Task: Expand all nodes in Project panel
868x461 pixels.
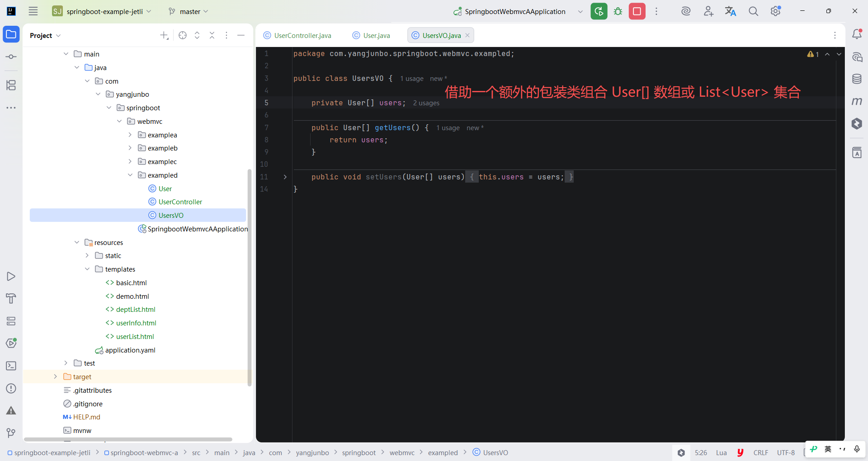Action: pos(197,35)
